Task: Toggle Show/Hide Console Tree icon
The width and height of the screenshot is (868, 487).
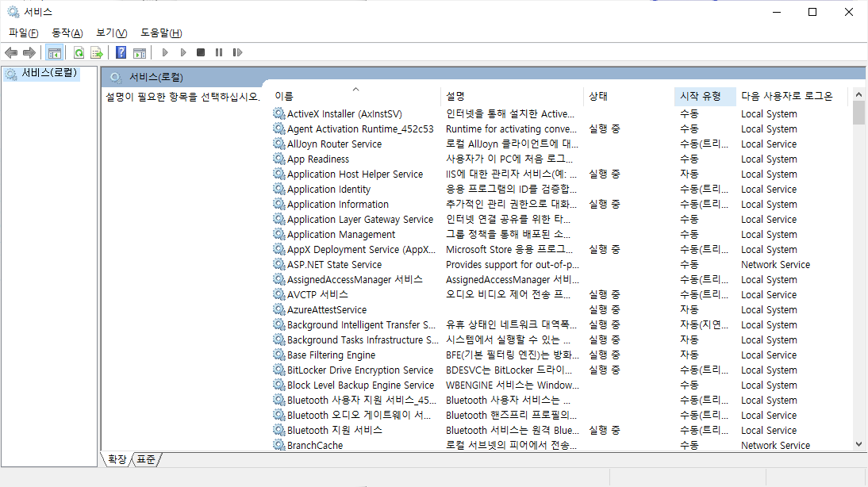Action: pyautogui.click(x=54, y=52)
